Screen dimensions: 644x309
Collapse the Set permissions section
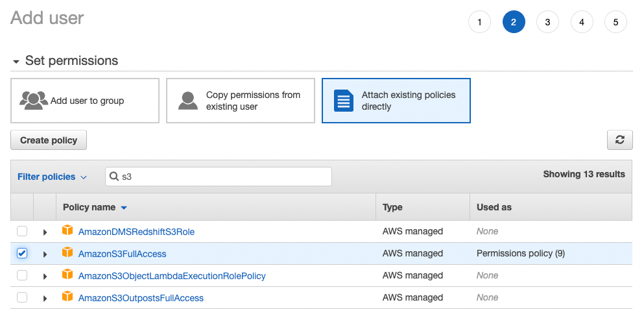pyautogui.click(x=16, y=62)
